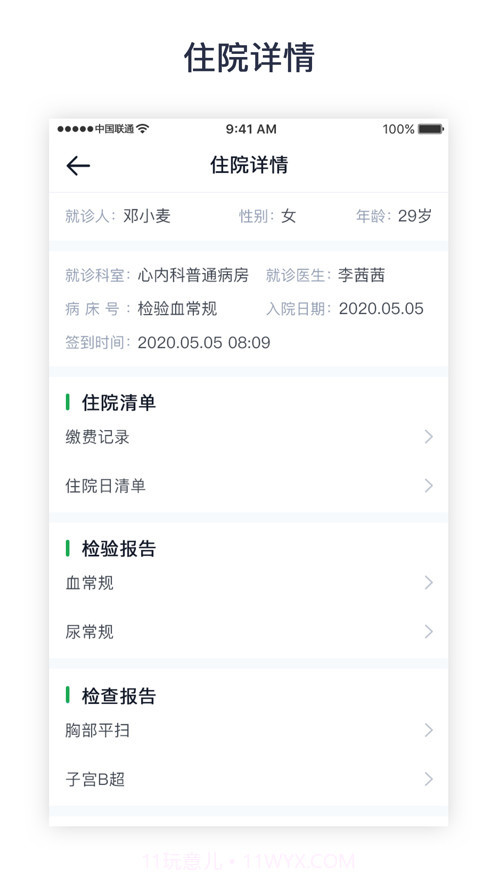Tap patient name 邓小麦

[x=147, y=216]
